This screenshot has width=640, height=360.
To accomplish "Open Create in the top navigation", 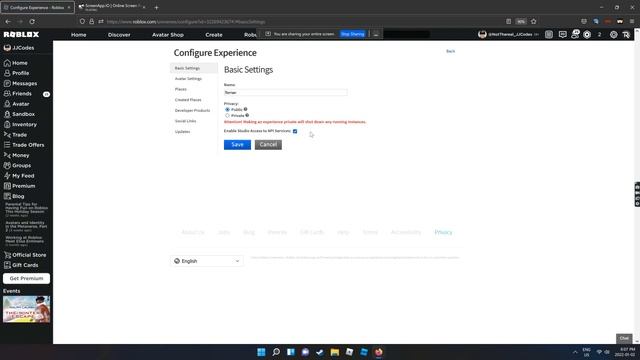I will point(214,35).
